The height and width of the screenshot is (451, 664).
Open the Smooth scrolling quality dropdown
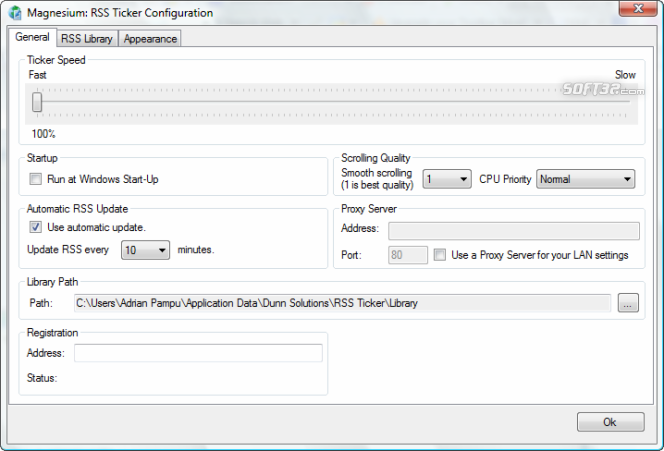point(447,179)
